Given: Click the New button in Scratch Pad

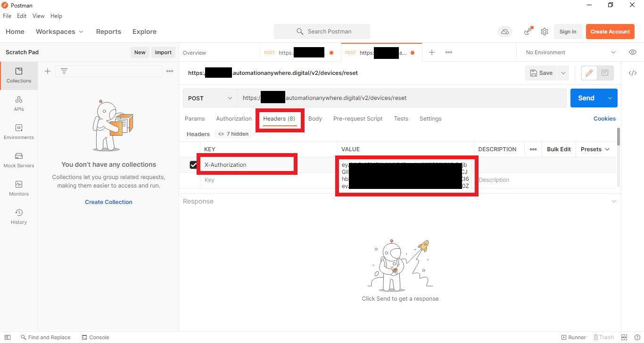Looking at the screenshot, I should [x=140, y=52].
